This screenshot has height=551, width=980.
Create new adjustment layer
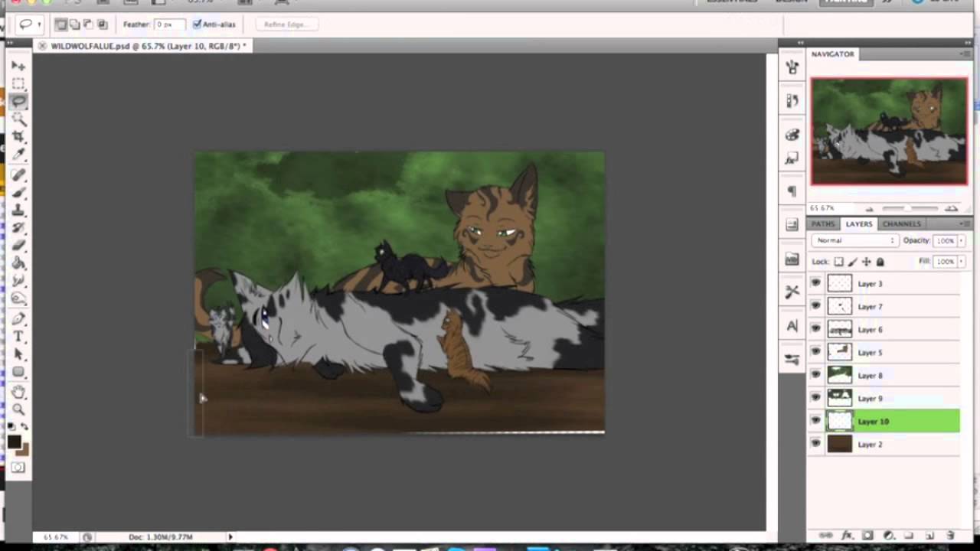[x=889, y=536]
